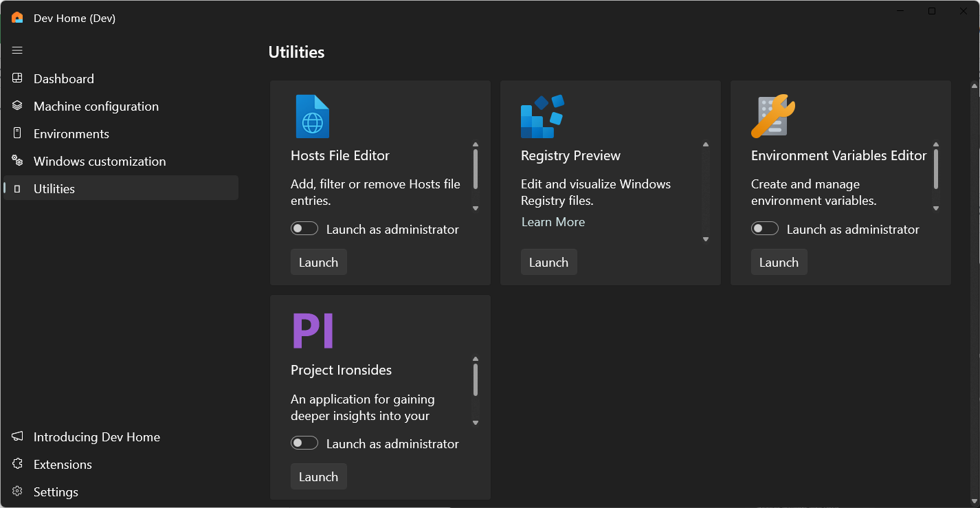This screenshot has width=980, height=508.
Task: Click the Hosts File Editor description scrollbar thumb
Action: click(x=476, y=169)
